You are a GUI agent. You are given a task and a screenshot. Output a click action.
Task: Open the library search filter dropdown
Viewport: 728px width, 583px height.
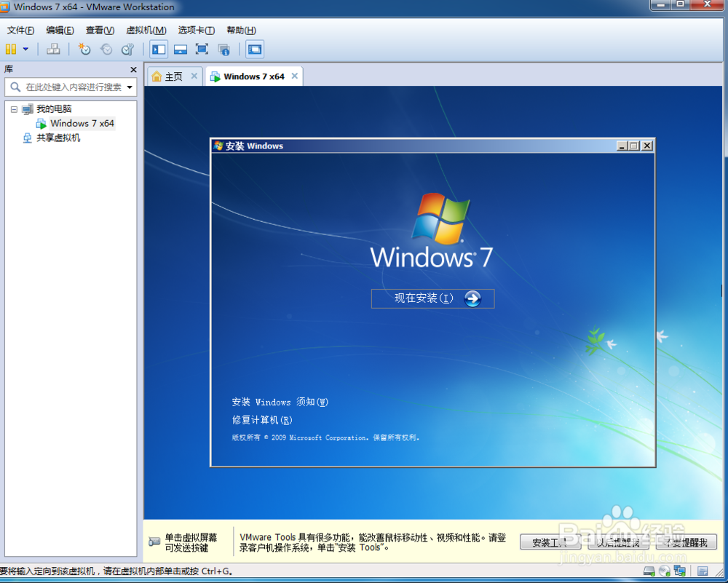click(x=130, y=87)
